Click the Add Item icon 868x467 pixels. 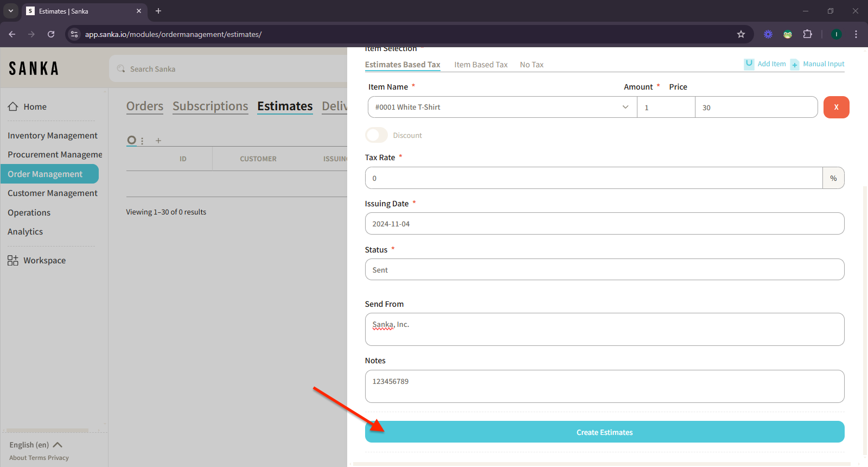[x=749, y=64]
